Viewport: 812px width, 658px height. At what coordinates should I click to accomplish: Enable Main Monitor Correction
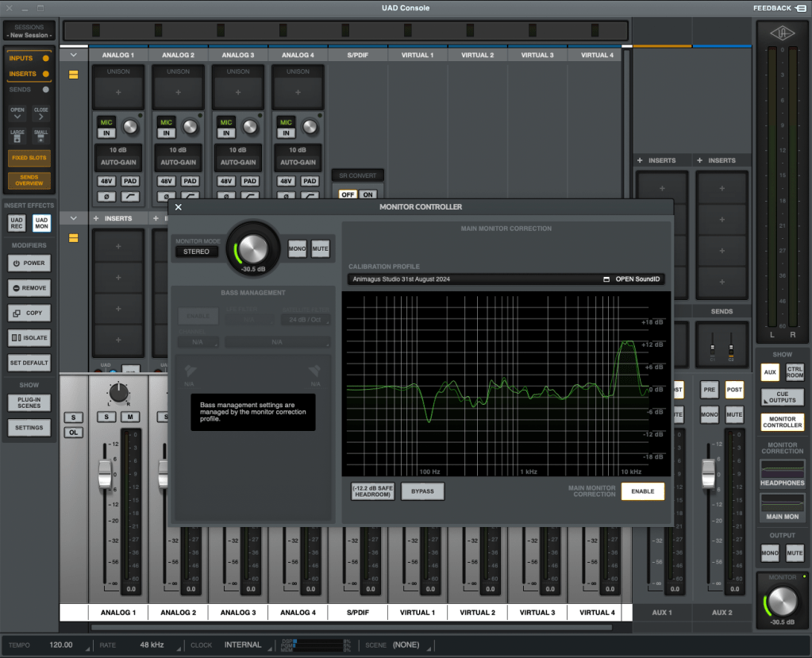click(642, 491)
